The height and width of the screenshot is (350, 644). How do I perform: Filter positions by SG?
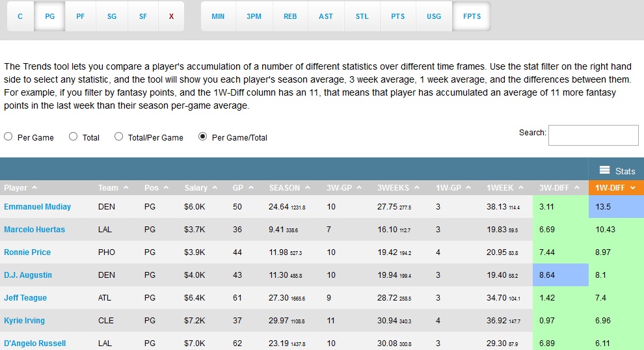coord(112,16)
